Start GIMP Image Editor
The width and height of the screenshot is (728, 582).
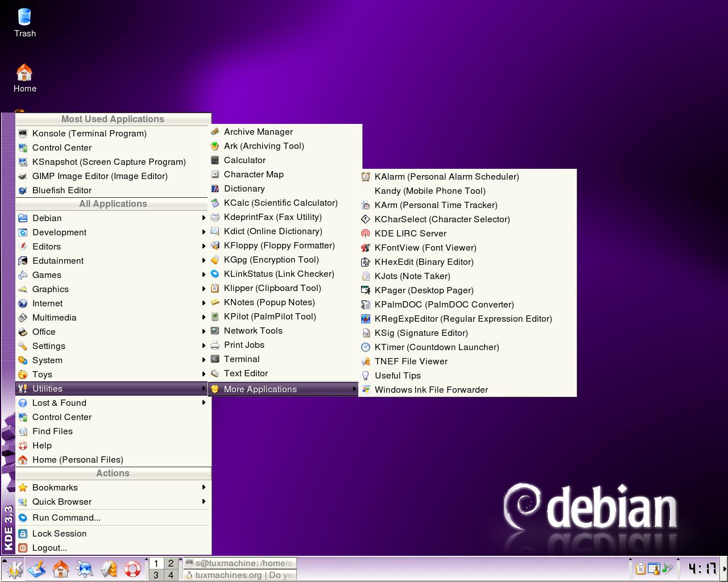click(113, 176)
